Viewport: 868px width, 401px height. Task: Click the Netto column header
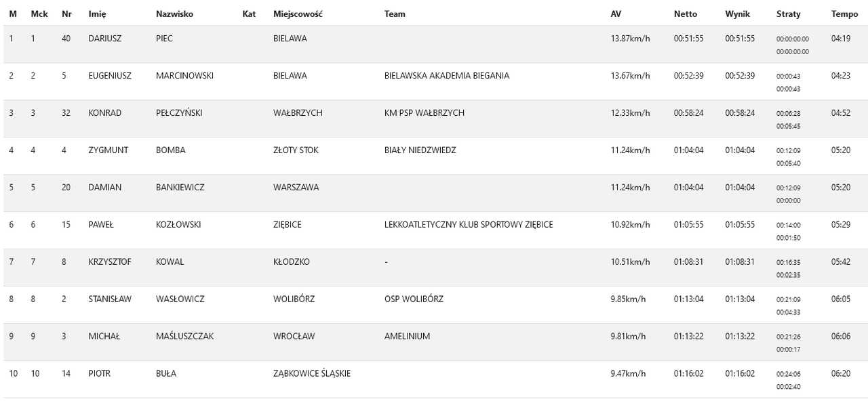685,14
